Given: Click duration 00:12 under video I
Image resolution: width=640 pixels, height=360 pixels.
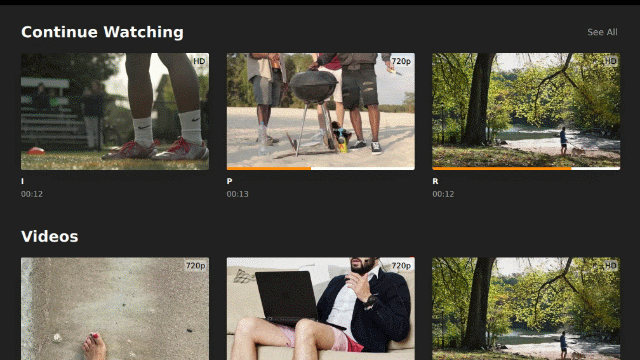Looking at the screenshot, I should [x=32, y=194].
